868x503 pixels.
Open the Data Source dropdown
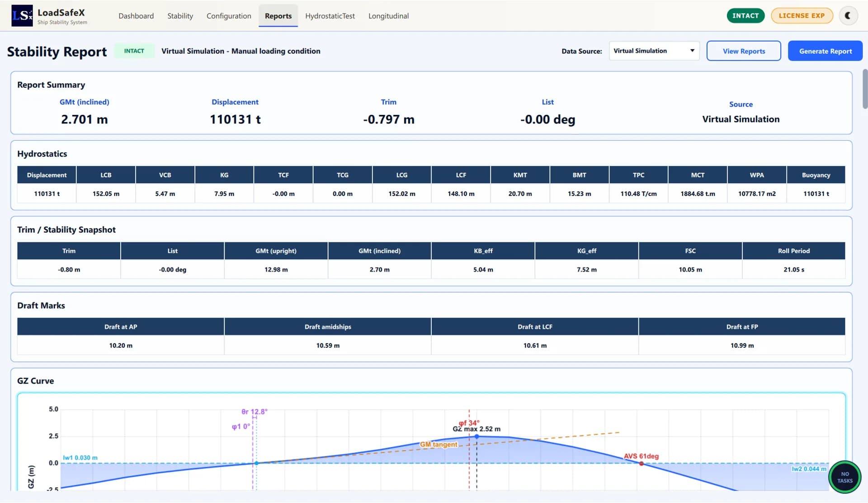coord(654,51)
